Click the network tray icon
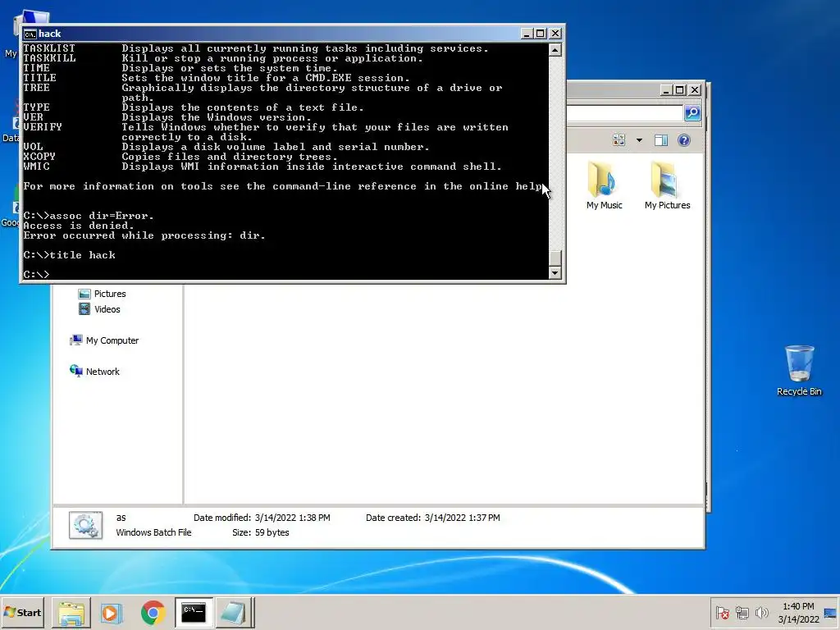Image resolution: width=840 pixels, height=630 pixels. [742, 612]
